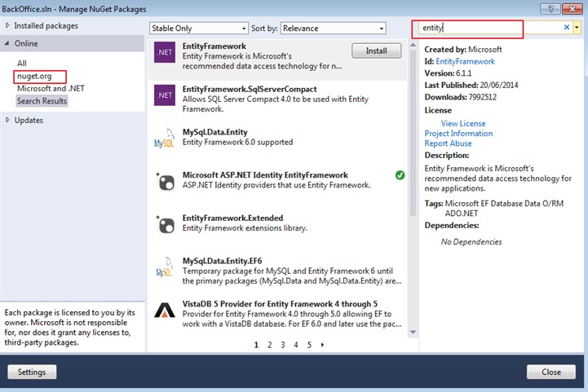This screenshot has width=588, height=392.
Task: Click the Last Published 20/06/2014 date
Action: click(x=499, y=85)
